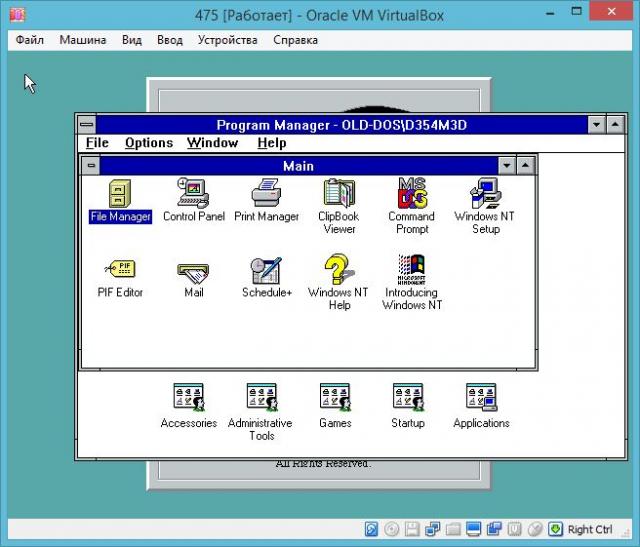Click the optical disc status icon
640x547 pixels.
tap(392, 529)
